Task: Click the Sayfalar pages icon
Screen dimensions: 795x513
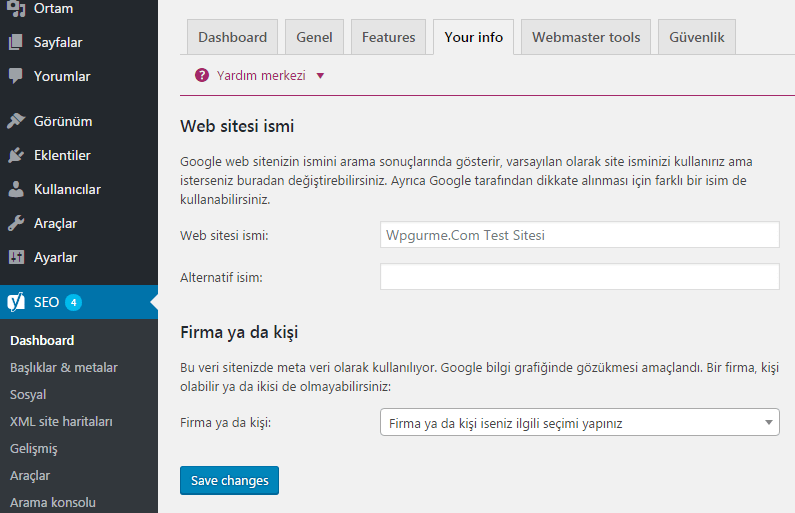Action: coord(16,42)
